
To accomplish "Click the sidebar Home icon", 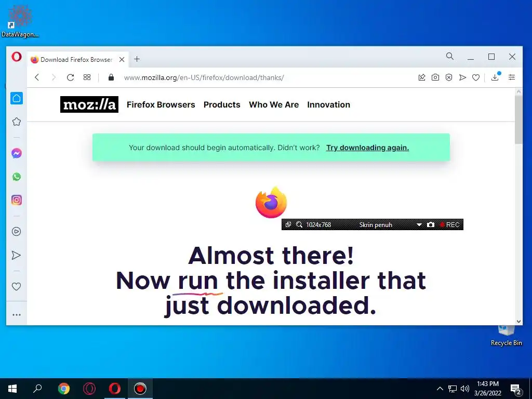I will coord(17,98).
